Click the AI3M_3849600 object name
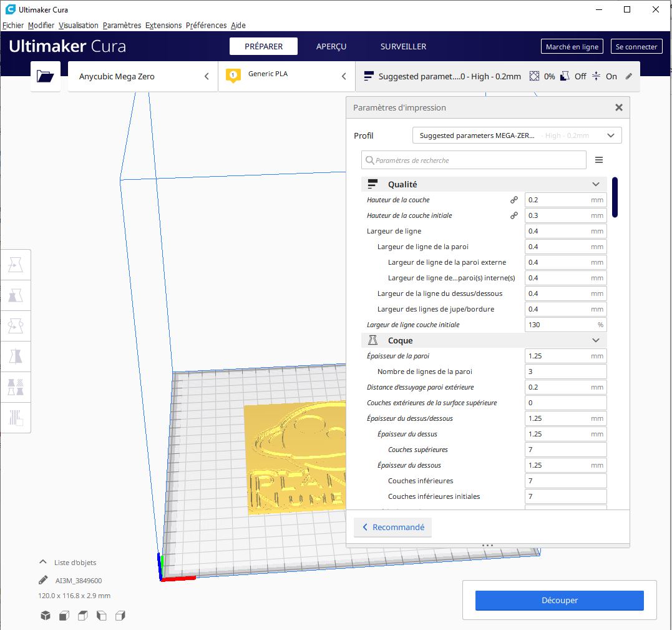 pyautogui.click(x=79, y=581)
